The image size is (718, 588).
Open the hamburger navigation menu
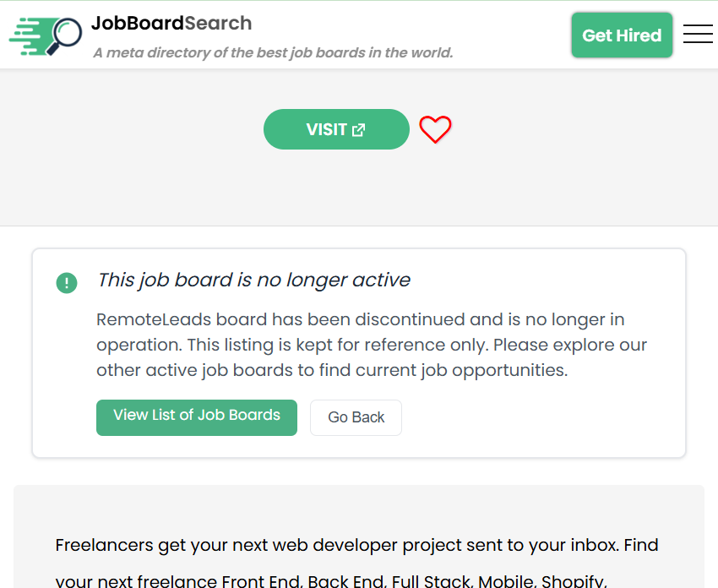coord(698,35)
